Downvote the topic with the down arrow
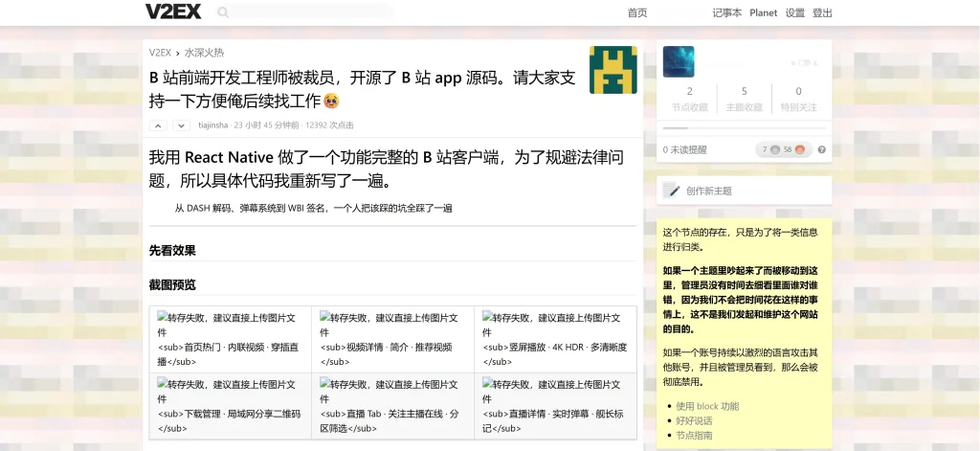 click(x=181, y=125)
